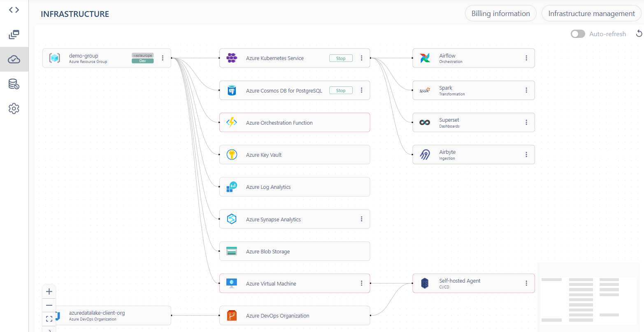
Task: Fit the diagram with the fit-view control
Action: (x=49, y=319)
